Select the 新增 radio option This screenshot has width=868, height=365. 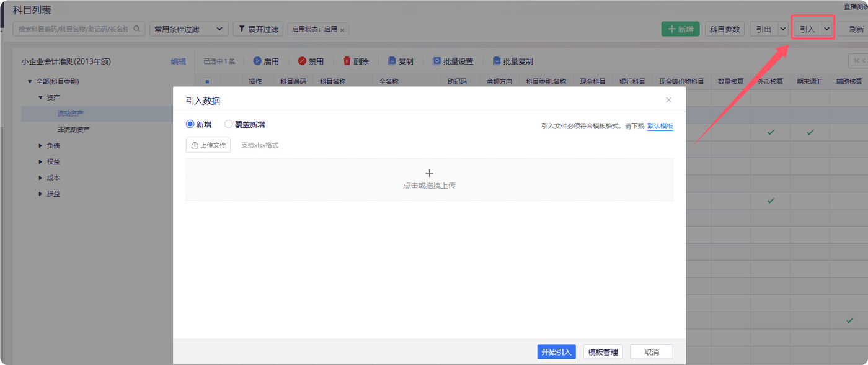point(190,124)
